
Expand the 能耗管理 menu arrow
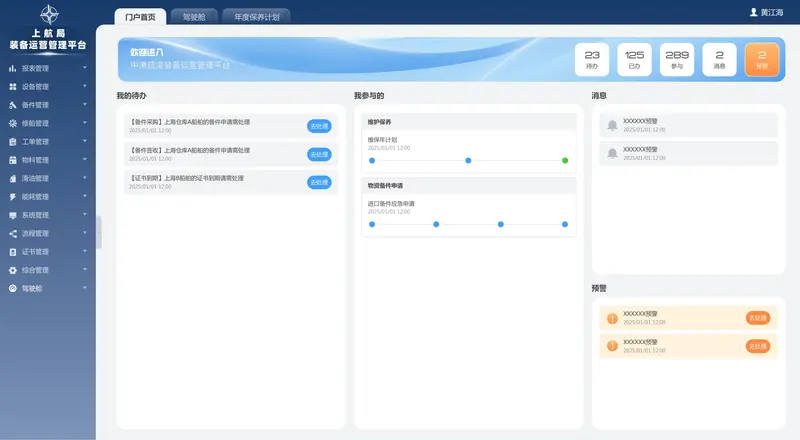[x=85, y=197]
